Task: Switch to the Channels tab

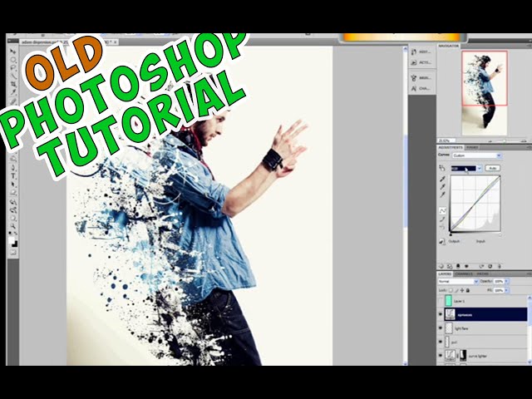Action: pos(464,273)
